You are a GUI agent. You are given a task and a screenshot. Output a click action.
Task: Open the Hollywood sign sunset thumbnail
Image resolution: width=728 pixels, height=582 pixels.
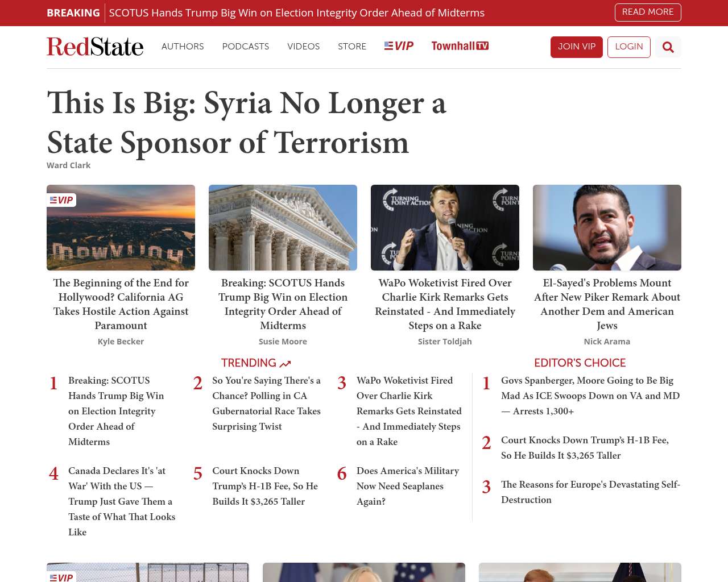121,227
